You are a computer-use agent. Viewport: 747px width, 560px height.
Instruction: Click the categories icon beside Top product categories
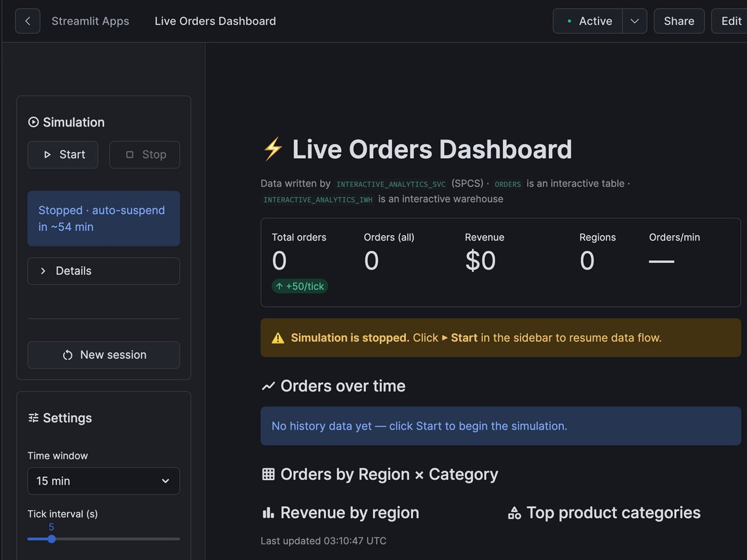pyautogui.click(x=515, y=513)
